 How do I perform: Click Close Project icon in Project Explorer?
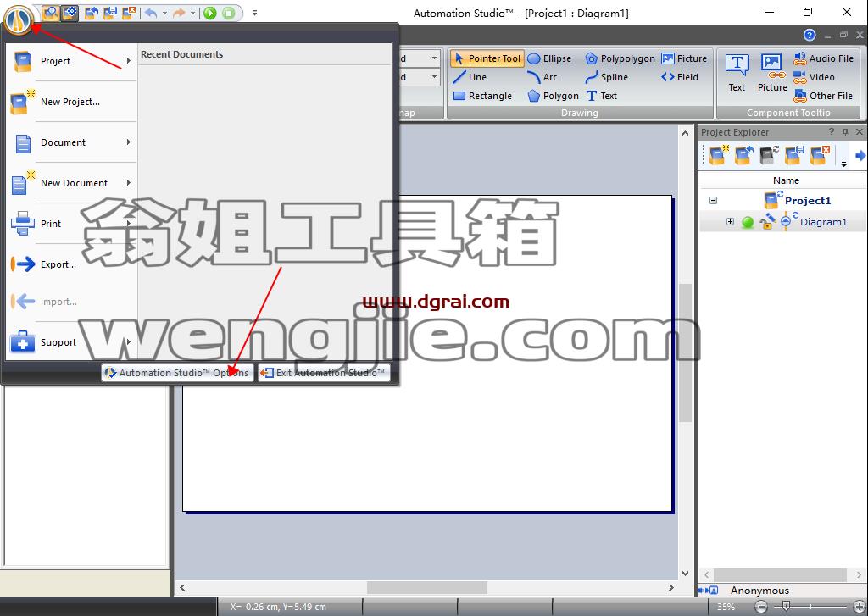[819, 156]
